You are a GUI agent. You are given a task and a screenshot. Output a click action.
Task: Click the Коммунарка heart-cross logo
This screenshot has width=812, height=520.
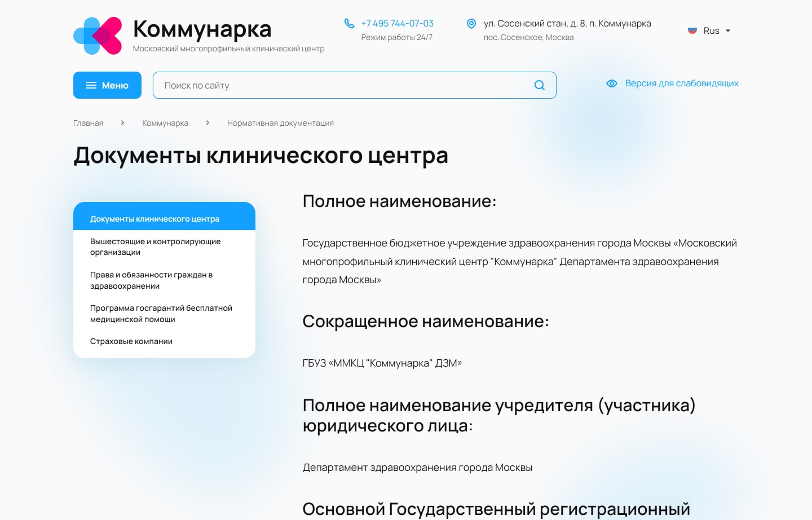98,36
